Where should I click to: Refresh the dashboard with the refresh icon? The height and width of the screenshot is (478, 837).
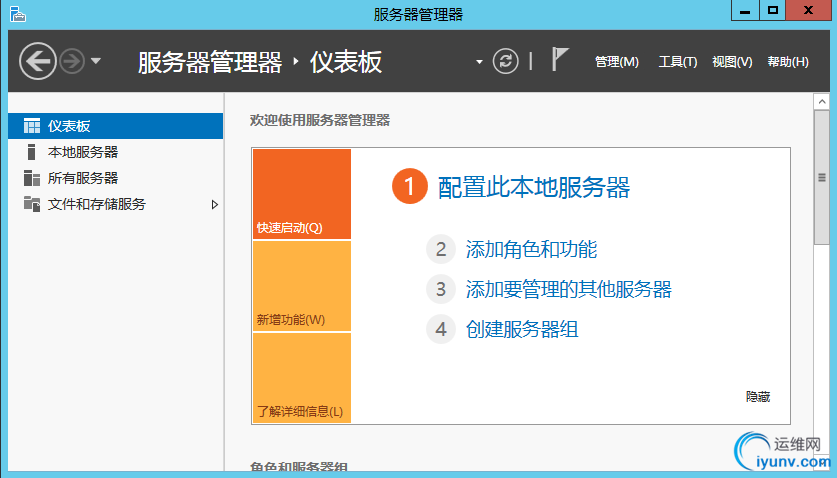506,61
